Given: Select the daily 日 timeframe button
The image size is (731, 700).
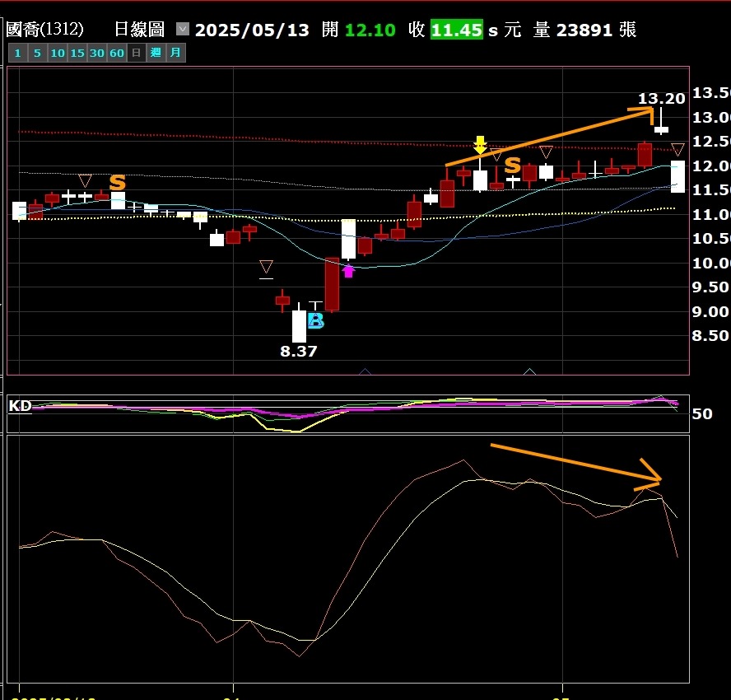Looking at the screenshot, I should coord(137,54).
